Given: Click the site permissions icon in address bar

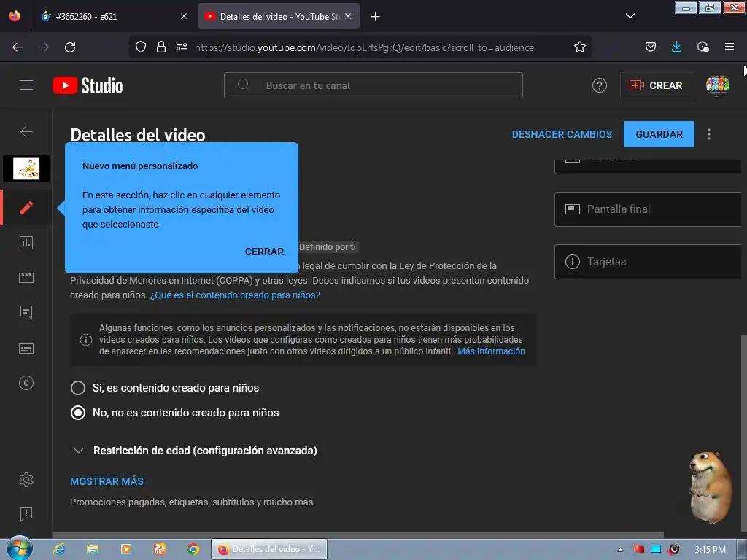Looking at the screenshot, I should (x=182, y=47).
